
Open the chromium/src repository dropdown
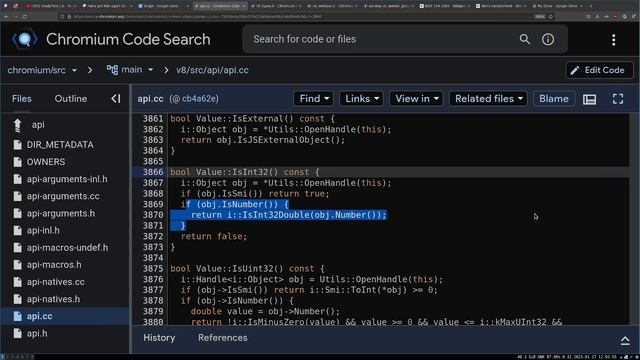(x=42, y=70)
